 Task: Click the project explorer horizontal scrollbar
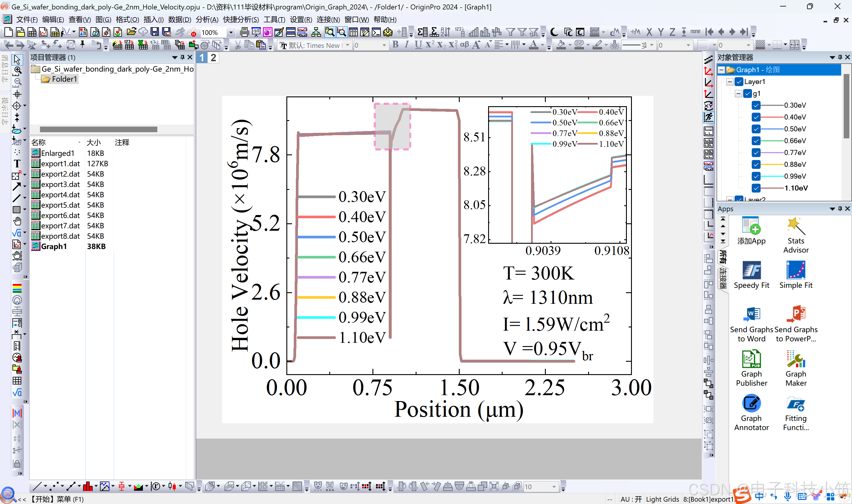pyautogui.click(x=99, y=129)
